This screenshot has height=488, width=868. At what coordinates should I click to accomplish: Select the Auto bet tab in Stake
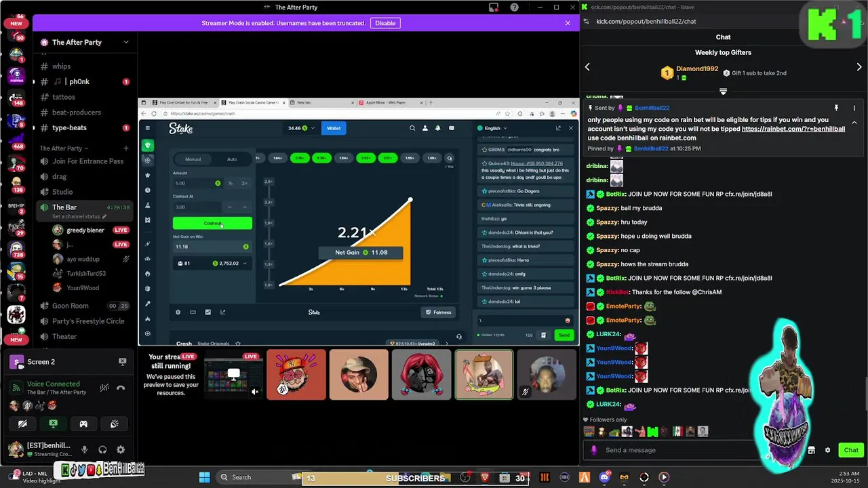(232, 159)
